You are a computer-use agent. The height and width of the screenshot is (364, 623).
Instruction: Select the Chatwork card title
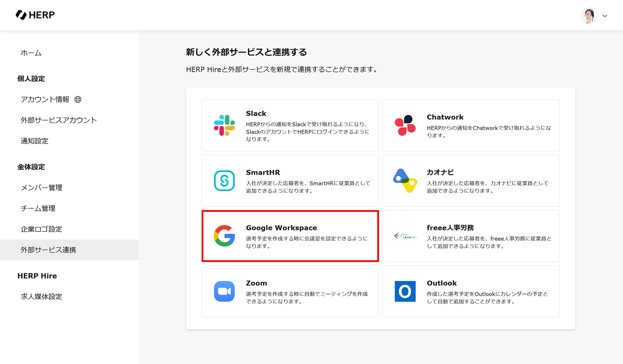click(445, 117)
